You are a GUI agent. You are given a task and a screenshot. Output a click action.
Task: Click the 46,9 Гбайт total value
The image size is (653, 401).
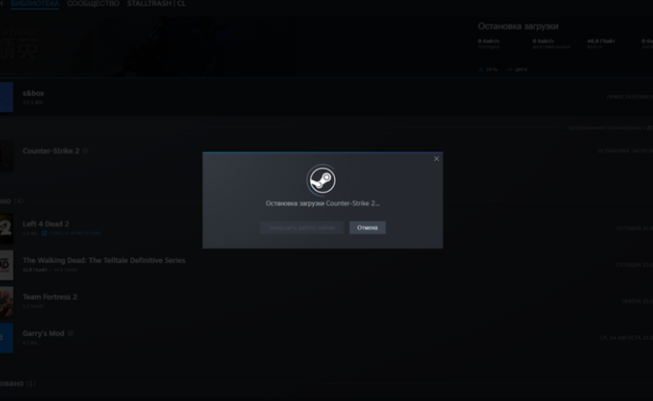(601, 41)
